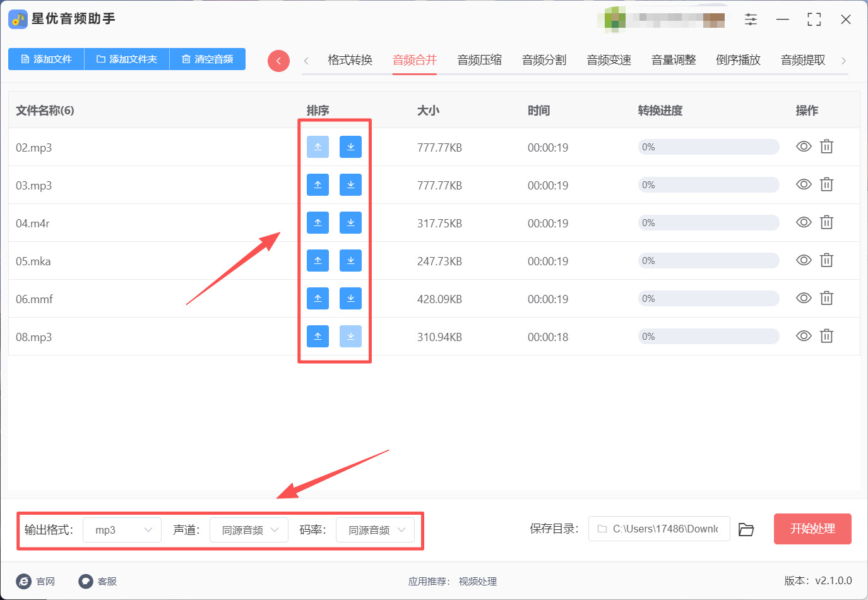The height and width of the screenshot is (600, 868).
Task: Preview 03.mp3 with the eye icon
Action: (x=804, y=184)
